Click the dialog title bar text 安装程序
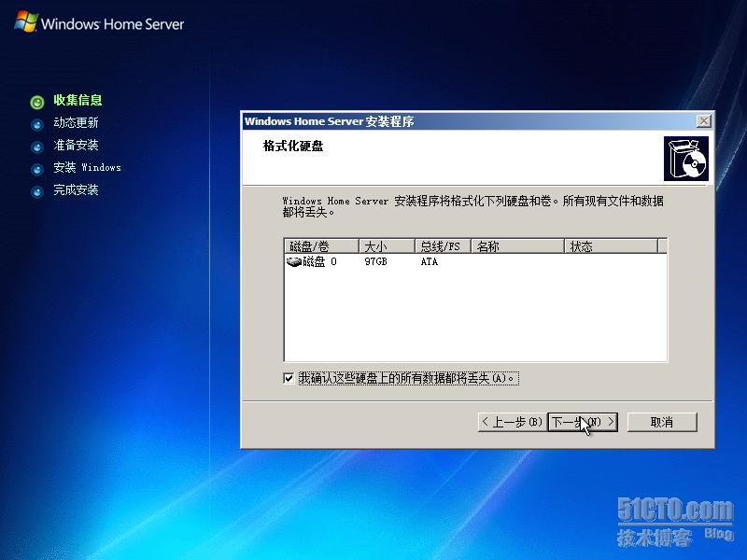Screen dimensions: 747x560 coord(389,121)
